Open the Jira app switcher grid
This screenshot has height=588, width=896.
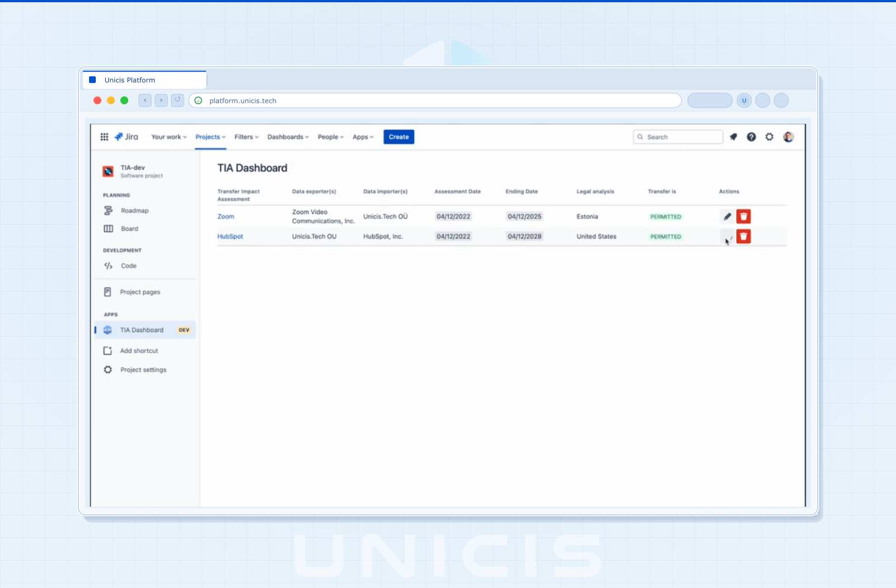tap(104, 137)
